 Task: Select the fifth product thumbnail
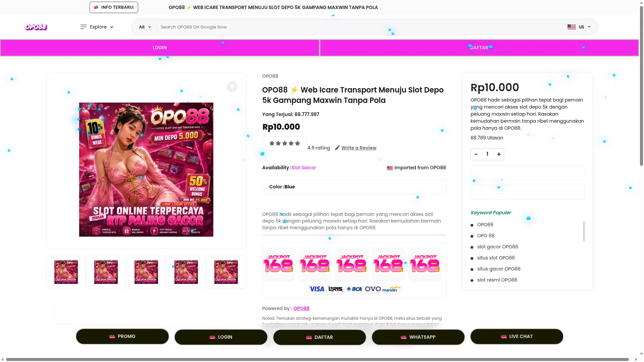tap(226, 272)
